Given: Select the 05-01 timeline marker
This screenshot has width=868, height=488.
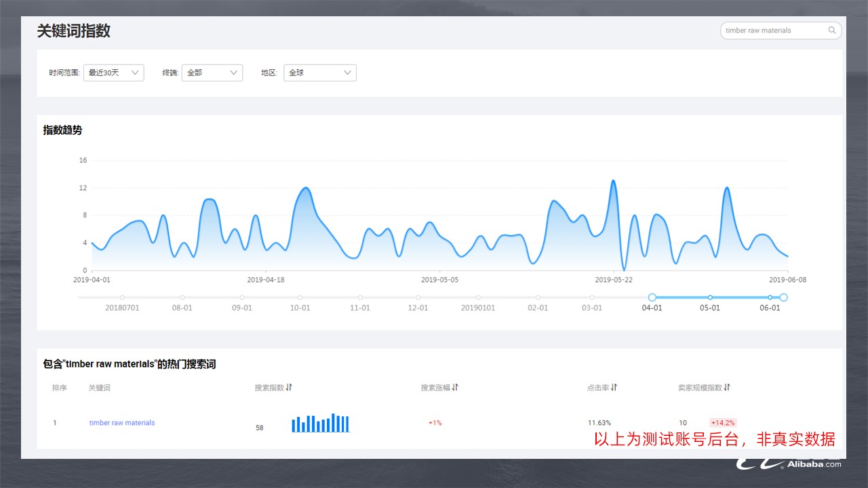Looking at the screenshot, I should pos(710,298).
